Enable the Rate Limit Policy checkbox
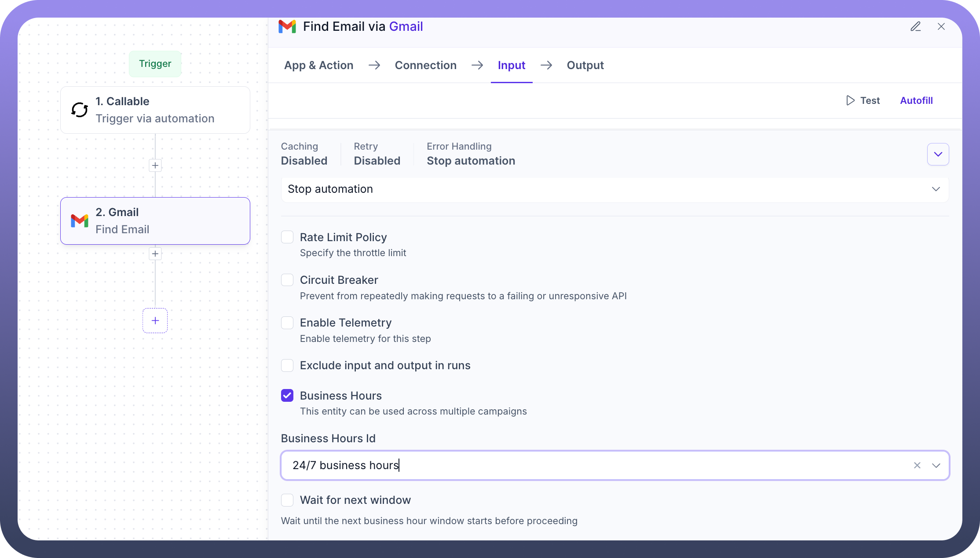This screenshot has height=558, width=980. pyautogui.click(x=287, y=238)
